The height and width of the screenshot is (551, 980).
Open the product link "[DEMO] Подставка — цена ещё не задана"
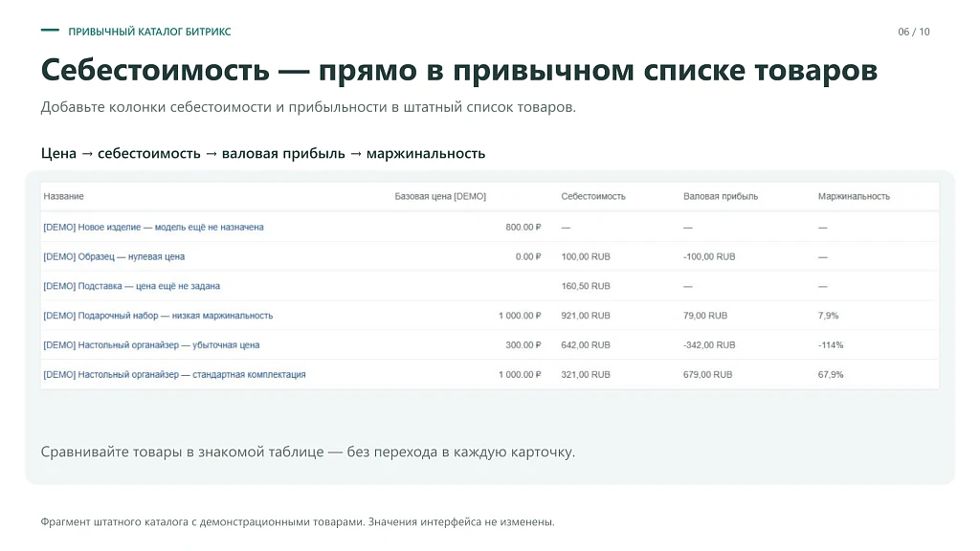131,286
